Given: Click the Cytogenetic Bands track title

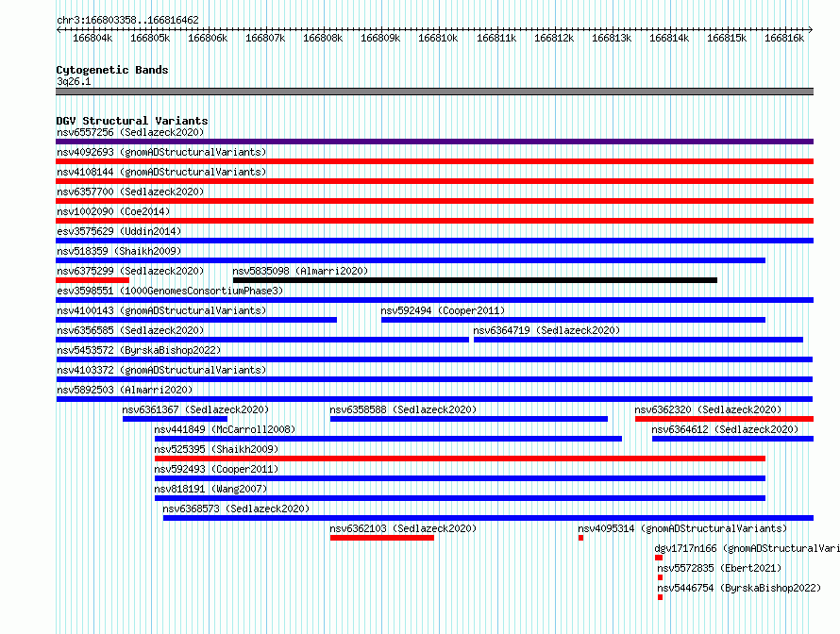Looking at the screenshot, I should (112, 70).
